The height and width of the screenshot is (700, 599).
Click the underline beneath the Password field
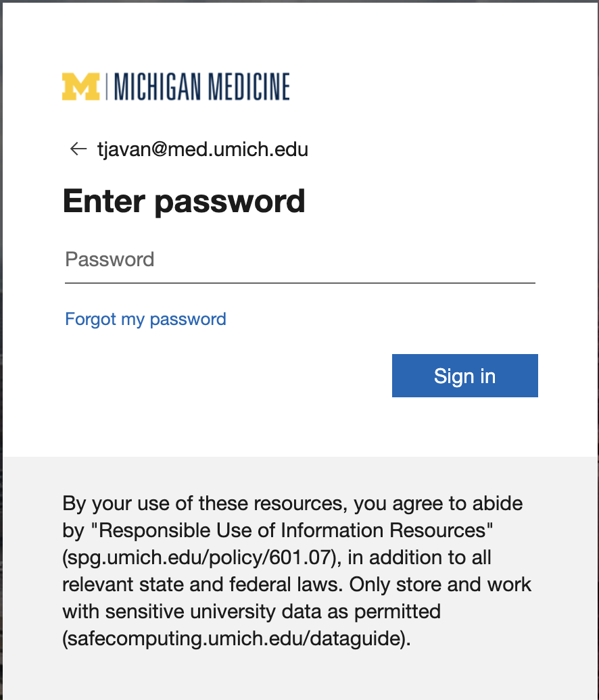299,282
